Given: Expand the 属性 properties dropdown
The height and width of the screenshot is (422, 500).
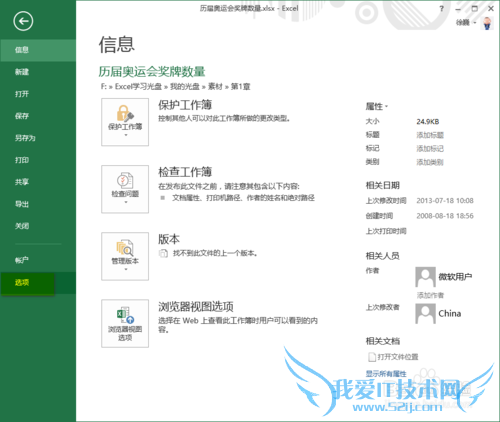Looking at the screenshot, I should pos(377,107).
